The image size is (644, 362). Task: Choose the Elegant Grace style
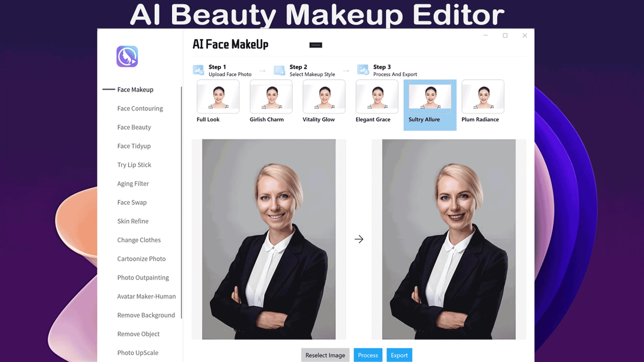click(x=376, y=96)
